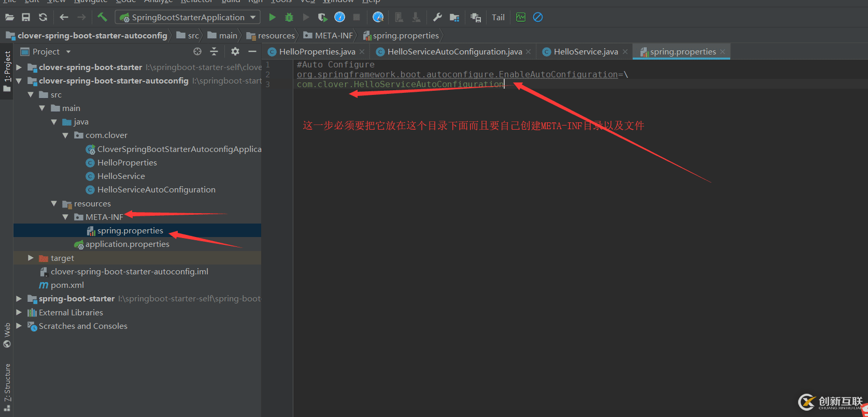Run the application with green play button
Screen dimensions: 868x417
tap(272, 17)
